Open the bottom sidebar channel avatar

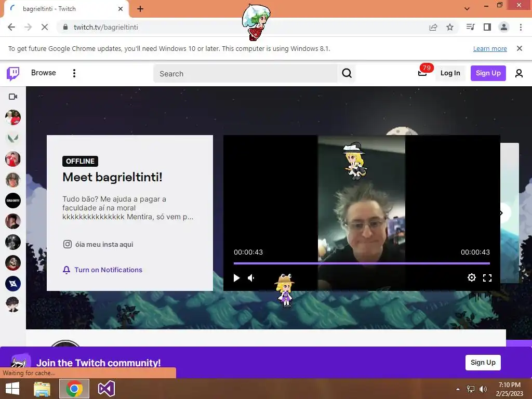click(x=13, y=304)
